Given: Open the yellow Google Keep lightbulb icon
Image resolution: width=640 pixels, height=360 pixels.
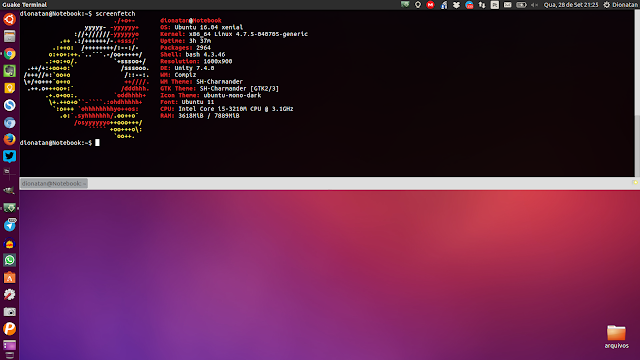Looking at the screenshot, I should (9, 88).
